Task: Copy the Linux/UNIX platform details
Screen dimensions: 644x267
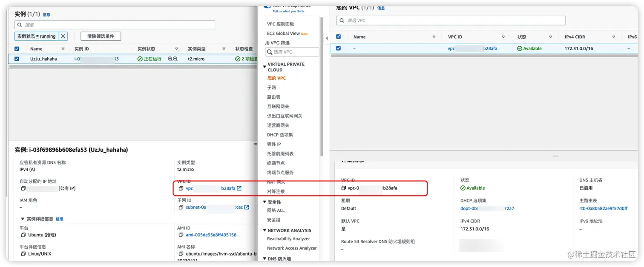Action: [23, 254]
